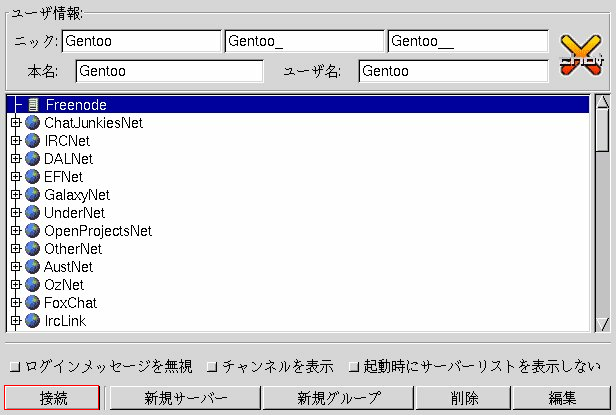This screenshot has width=616, height=415.
Task: Click the globe icon beside IrcLink
Action: point(33,321)
